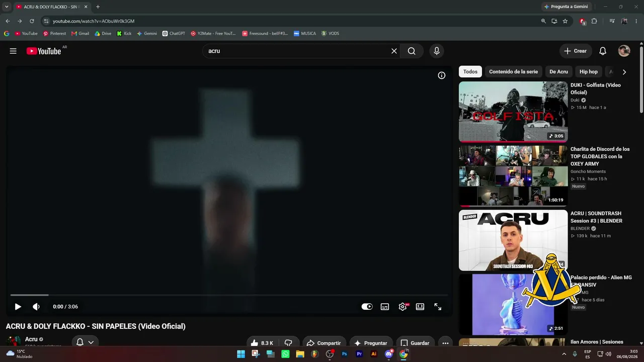The width and height of the screenshot is (644, 362).
Task: Open the 'DUKI - Golfista (Video Oficial)' title
Action: point(596,89)
